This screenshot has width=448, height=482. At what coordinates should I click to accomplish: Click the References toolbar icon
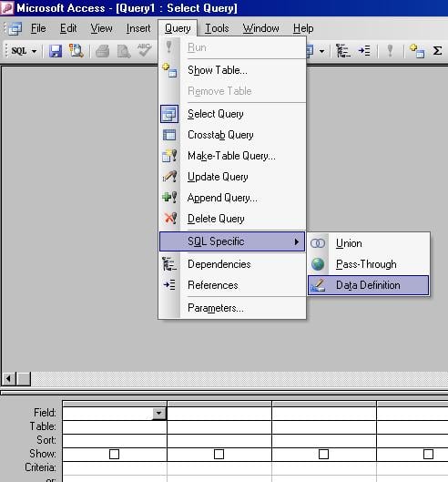click(x=364, y=51)
